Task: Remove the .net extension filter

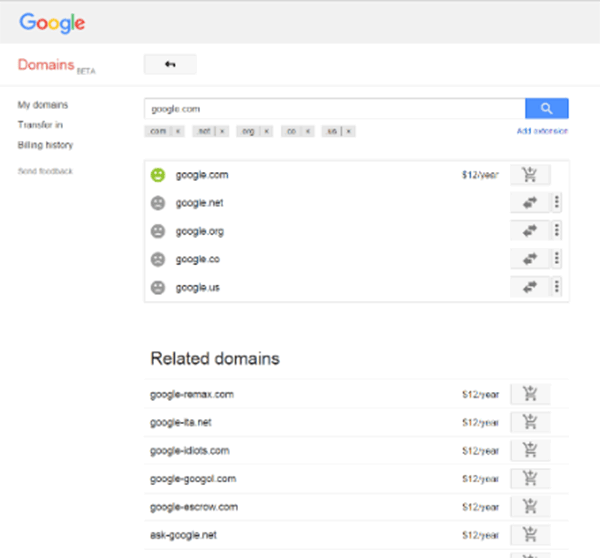Action: [x=222, y=131]
